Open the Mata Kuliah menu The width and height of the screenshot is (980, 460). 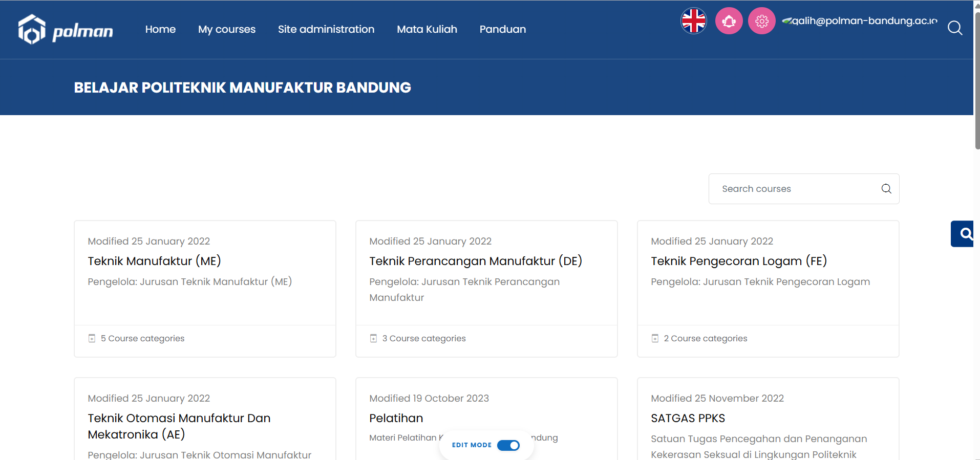[427, 29]
